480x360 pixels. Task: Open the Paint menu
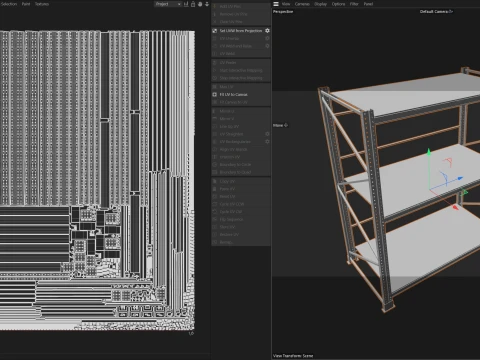coord(26,4)
